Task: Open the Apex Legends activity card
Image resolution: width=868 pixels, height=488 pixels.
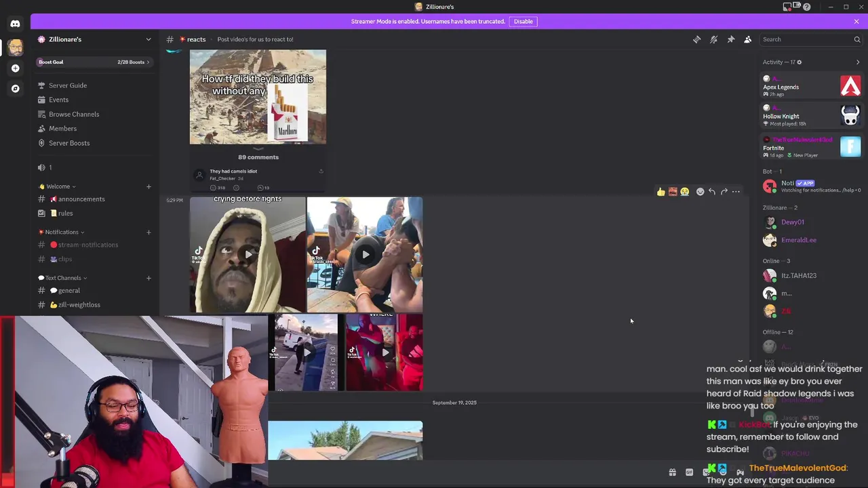Action: pyautogui.click(x=812, y=86)
